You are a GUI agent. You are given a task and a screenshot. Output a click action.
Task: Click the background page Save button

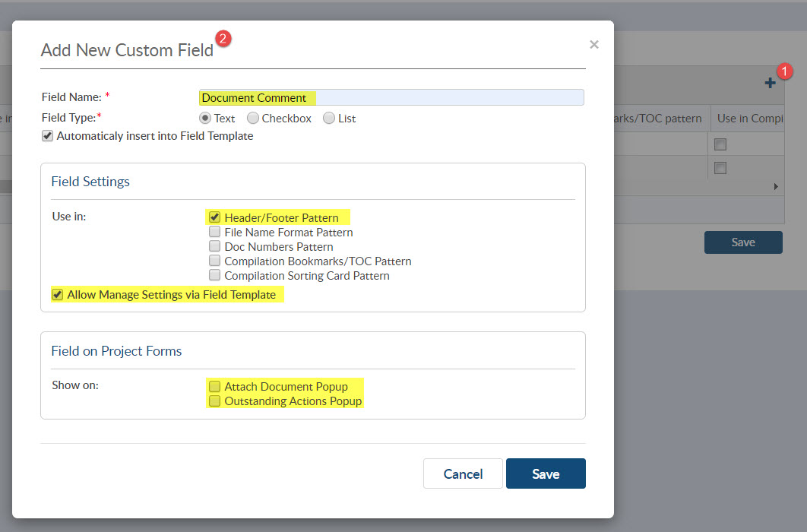[742, 242]
